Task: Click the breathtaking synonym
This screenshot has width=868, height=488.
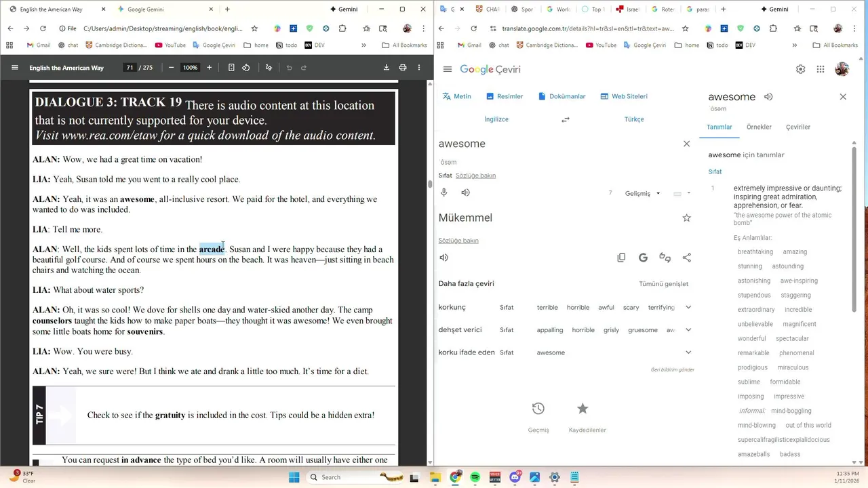Action: [755, 251]
